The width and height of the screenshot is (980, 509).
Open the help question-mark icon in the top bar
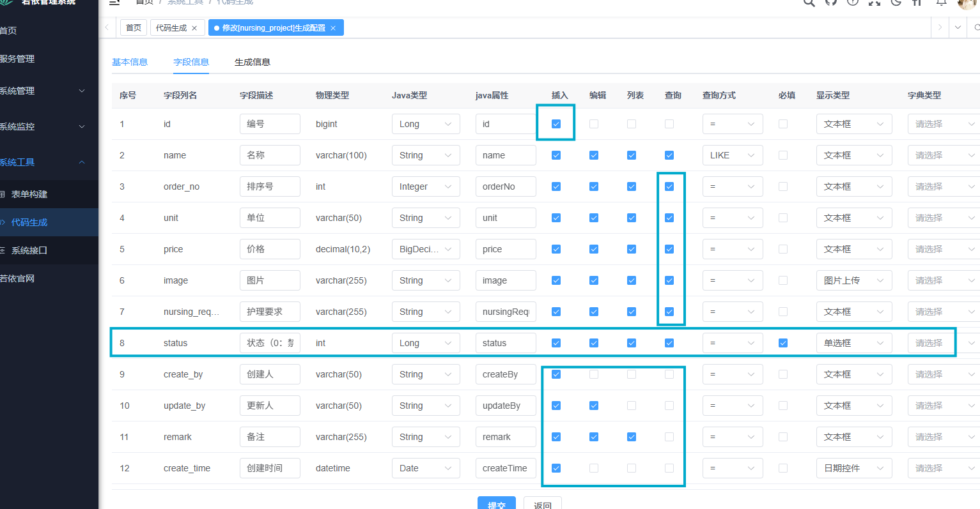click(853, 2)
